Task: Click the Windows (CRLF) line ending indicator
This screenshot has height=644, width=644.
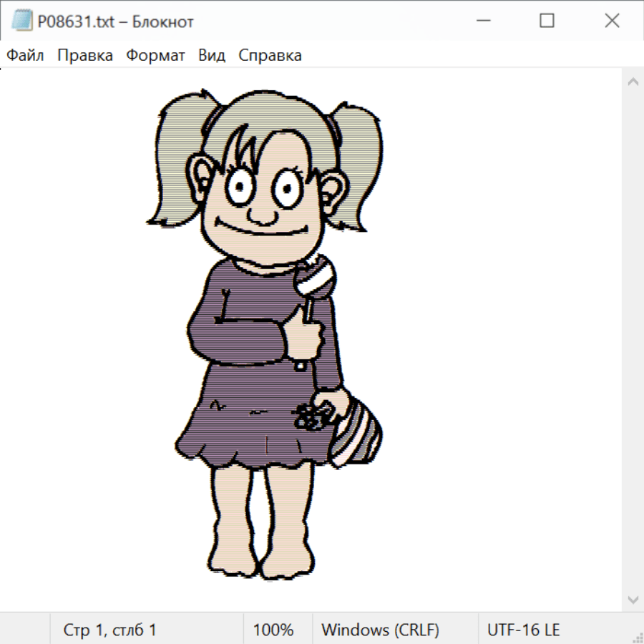Action: 380,630
